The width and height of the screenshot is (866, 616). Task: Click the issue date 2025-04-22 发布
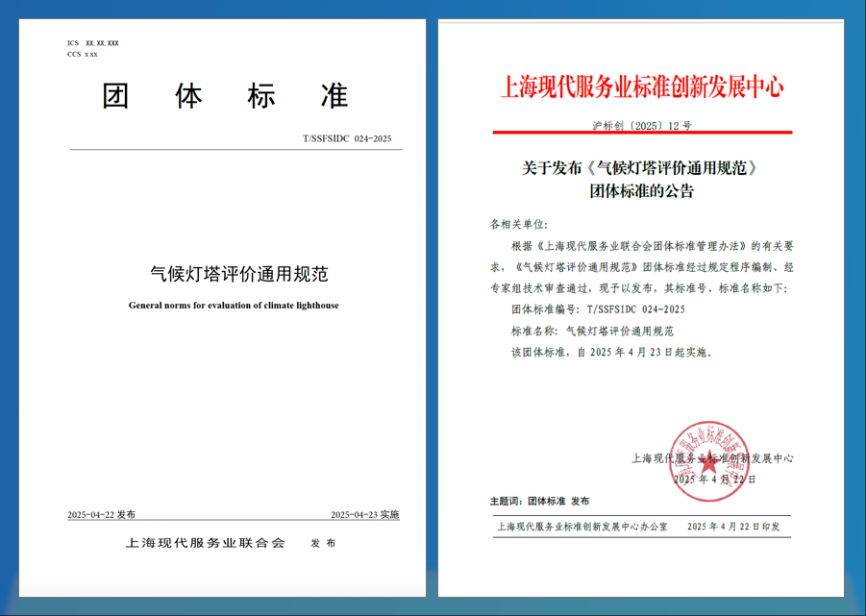[x=101, y=512]
